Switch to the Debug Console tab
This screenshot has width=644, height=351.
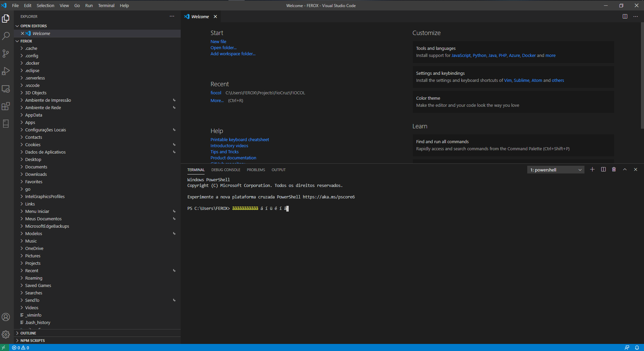click(x=226, y=170)
